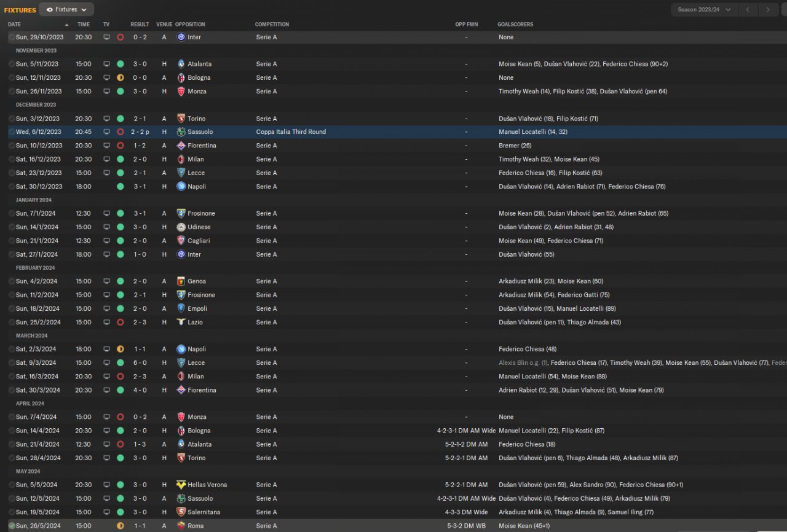787x532 pixels.
Task: Click the Hellas Verona club badge
Action: (181, 485)
